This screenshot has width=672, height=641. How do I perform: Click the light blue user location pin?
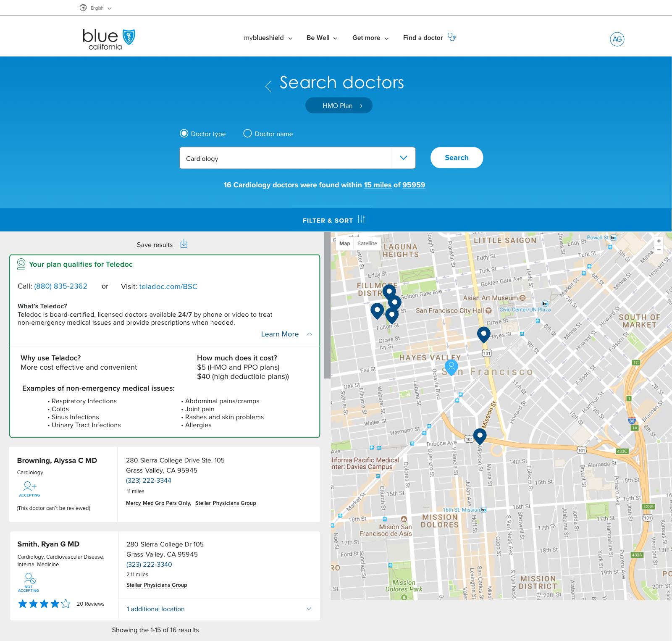tap(451, 368)
